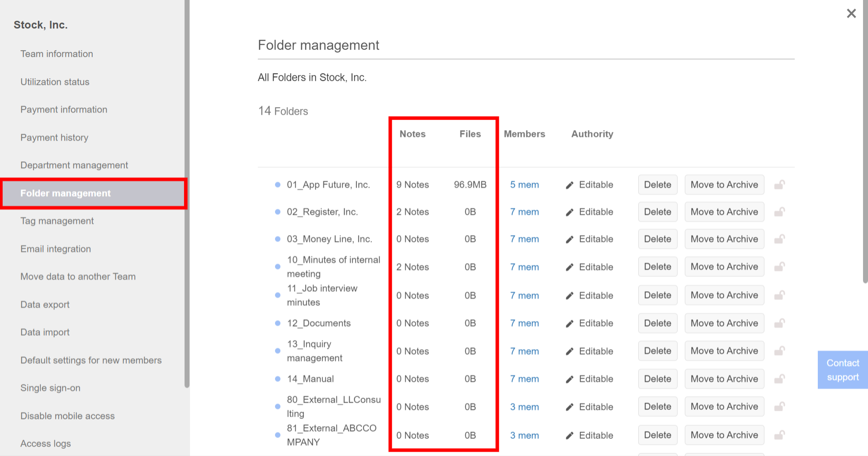Delete the 01_App Future, Inc. folder
Viewport: 868px width, 456px height.
click(657, 184)
